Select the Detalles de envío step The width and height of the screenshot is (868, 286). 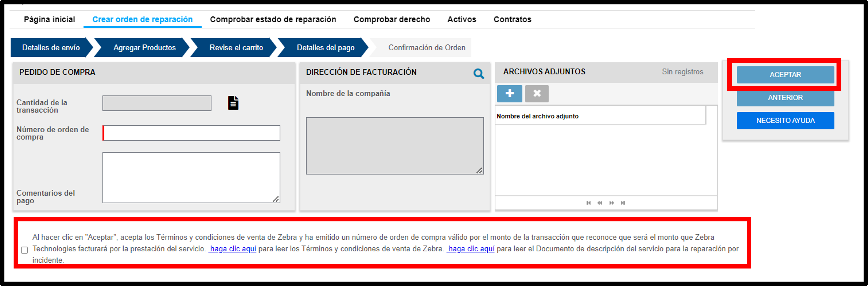pos(51,47)
